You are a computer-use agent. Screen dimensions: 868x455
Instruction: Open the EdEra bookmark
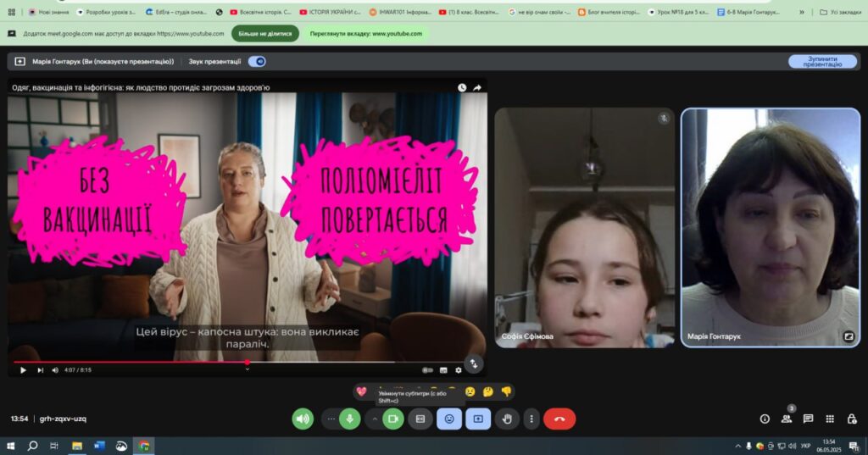[x=175, y=12]
